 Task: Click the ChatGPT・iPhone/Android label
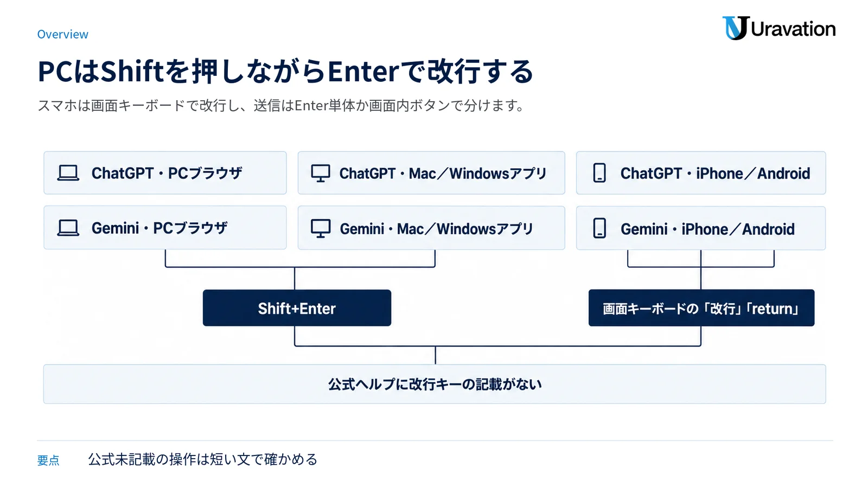(715, 174)
